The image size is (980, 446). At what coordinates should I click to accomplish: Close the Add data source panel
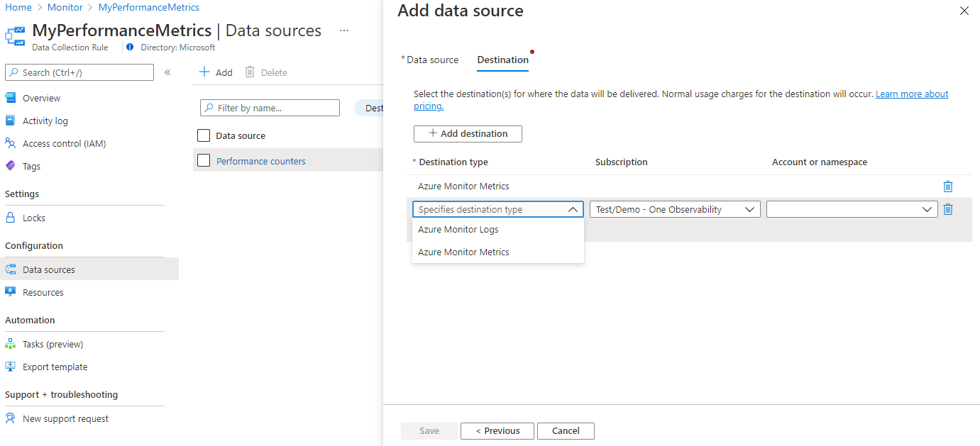pyautogui.click(x=964, y=11)
